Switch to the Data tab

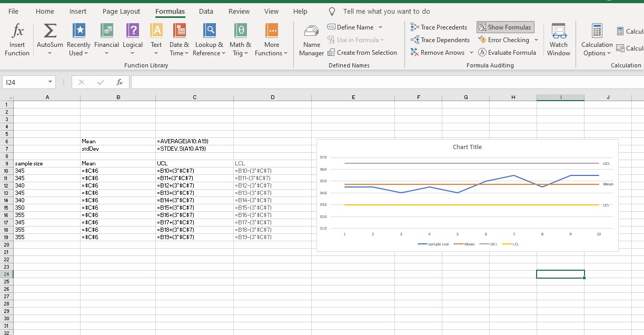point(206,11)
